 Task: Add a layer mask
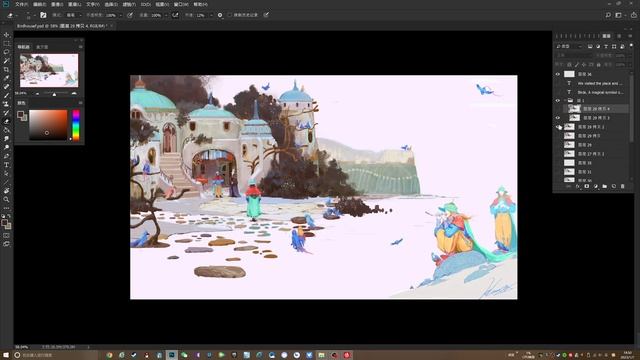coord(587,186)
